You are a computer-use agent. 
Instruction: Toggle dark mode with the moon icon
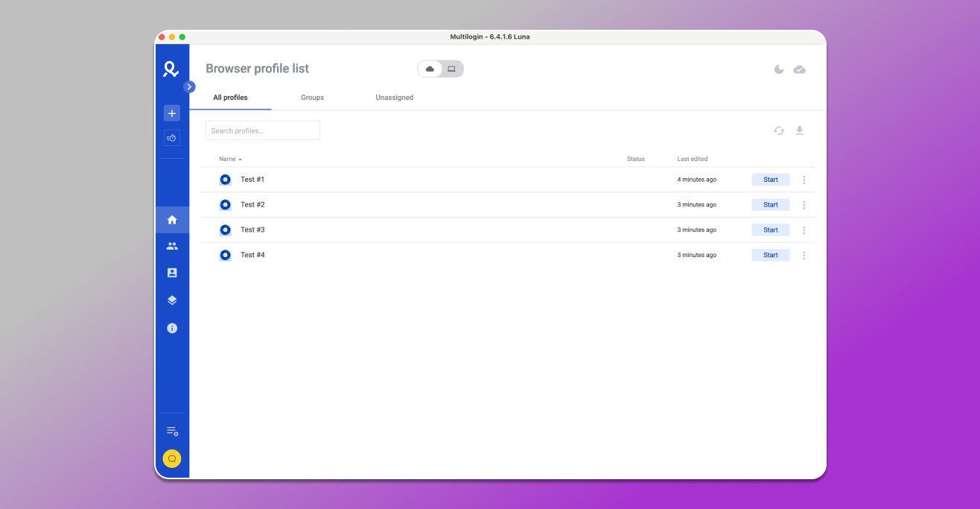779,69
